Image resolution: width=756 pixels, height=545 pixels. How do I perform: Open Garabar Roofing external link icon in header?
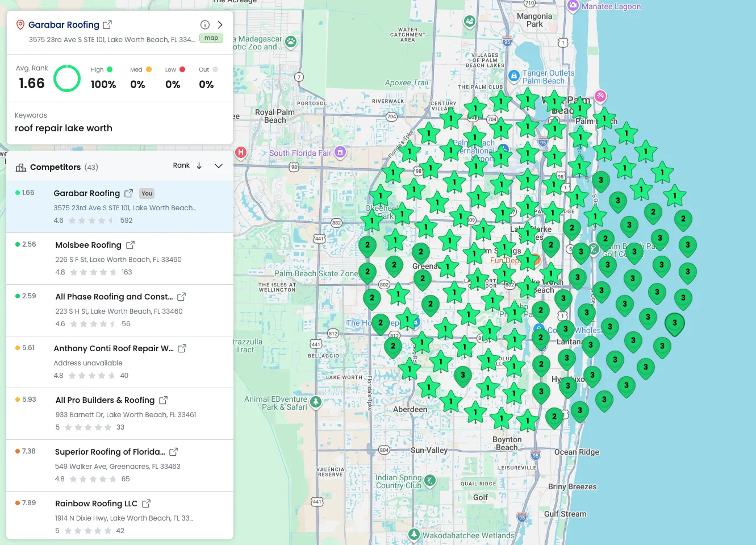pos(107,24)
